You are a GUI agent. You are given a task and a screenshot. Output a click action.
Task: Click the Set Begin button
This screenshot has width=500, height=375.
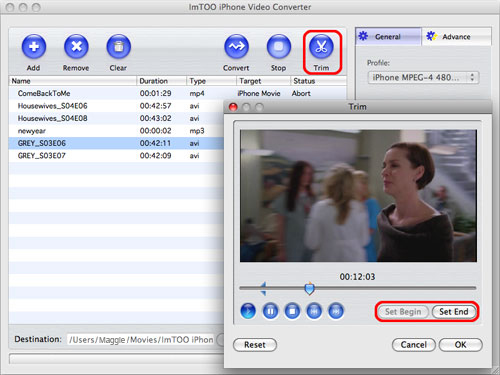403,312
